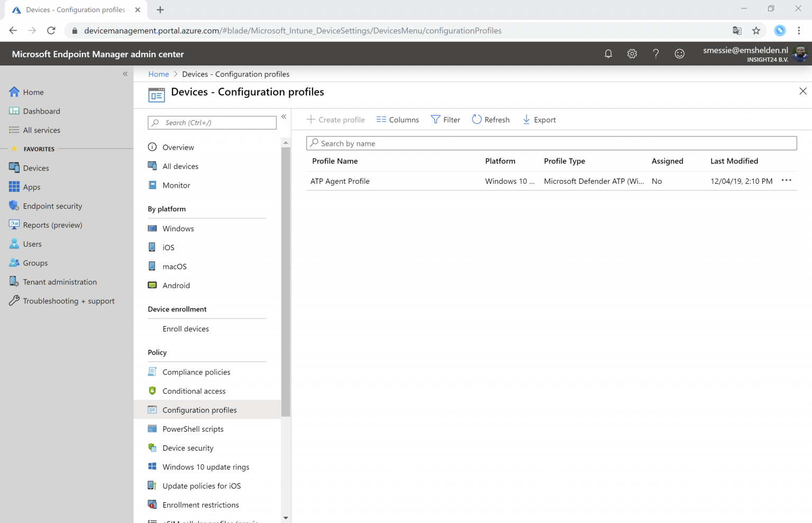Select the Android platform filter

pyautogui.click(x=176, y=285)
